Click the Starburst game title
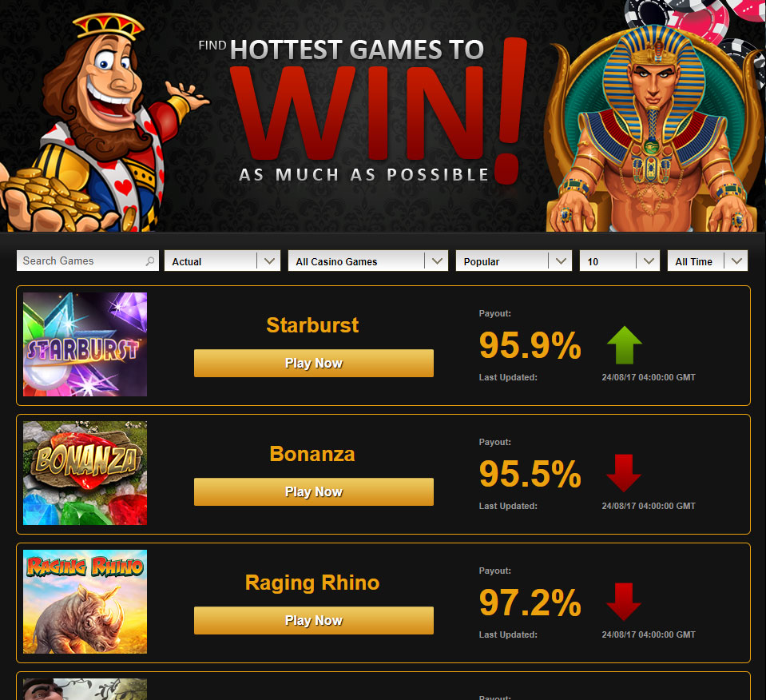 click(x=312, y=325)
